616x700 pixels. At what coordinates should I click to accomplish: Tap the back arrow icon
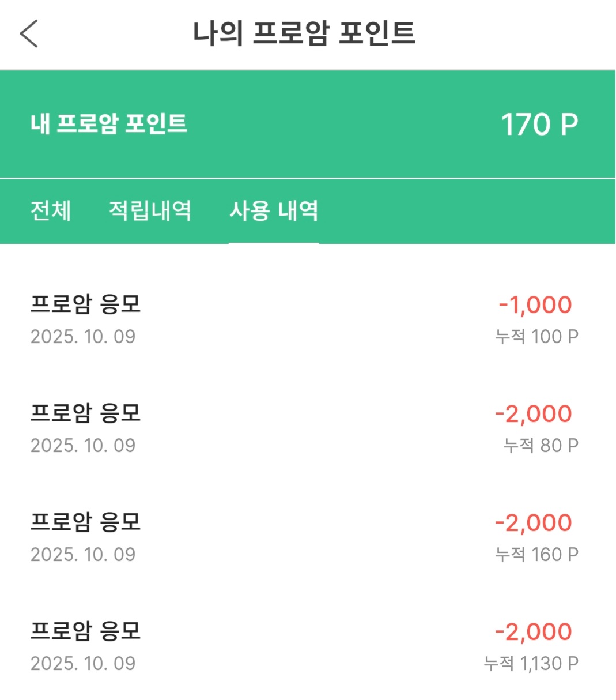(x=29, y=33)
